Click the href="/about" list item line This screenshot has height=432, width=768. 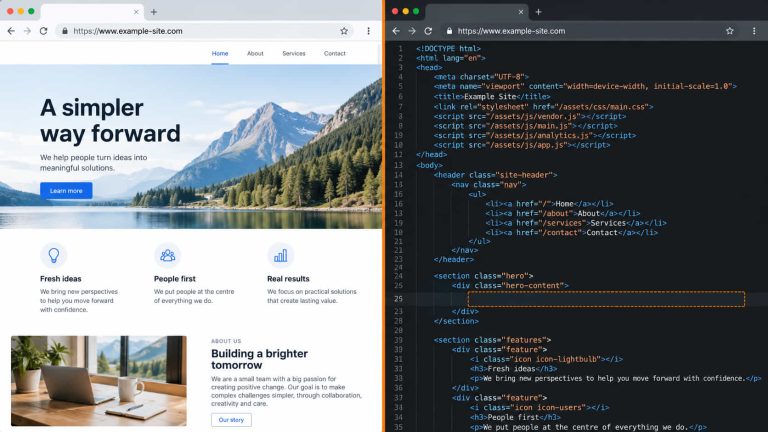563,214
